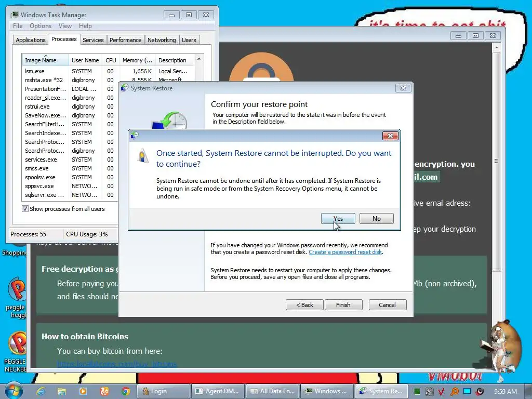The width and height of the screenshot is (532, 399).
Task: Open the File menu in Task Manager
Action: 18,26
